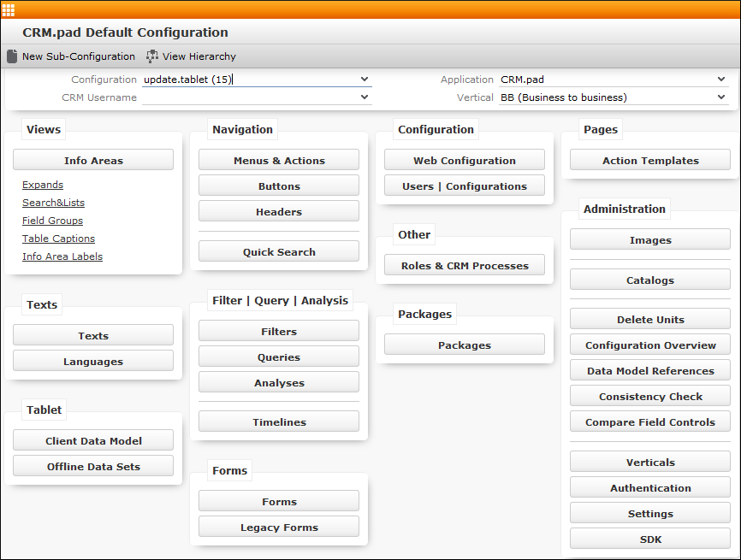Follow the Expands link
This screenshot has height=560, width=741.
[43, 185]
